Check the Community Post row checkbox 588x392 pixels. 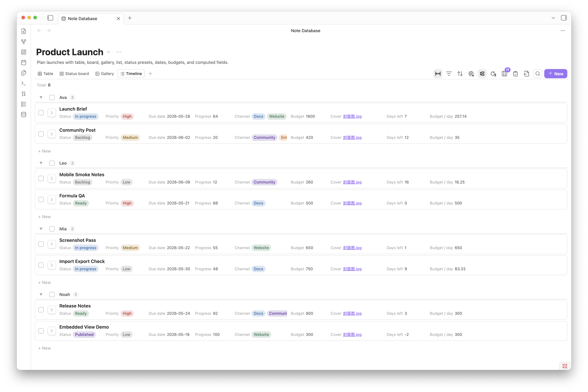click(41, 134)
